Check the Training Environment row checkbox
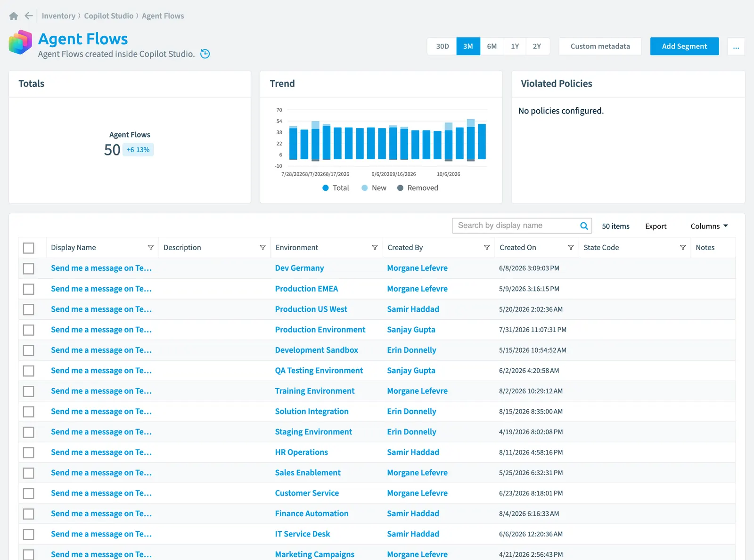 (x=29, y=391)
